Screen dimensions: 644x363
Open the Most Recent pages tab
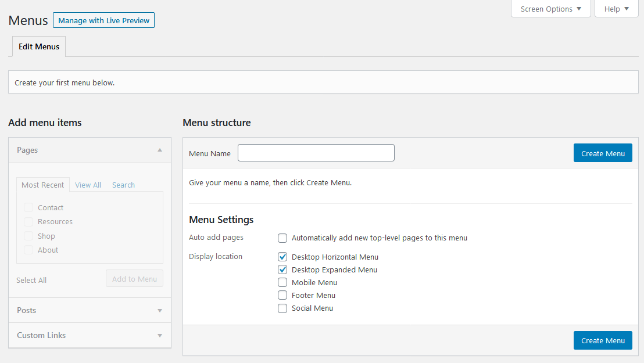point(42,185)
